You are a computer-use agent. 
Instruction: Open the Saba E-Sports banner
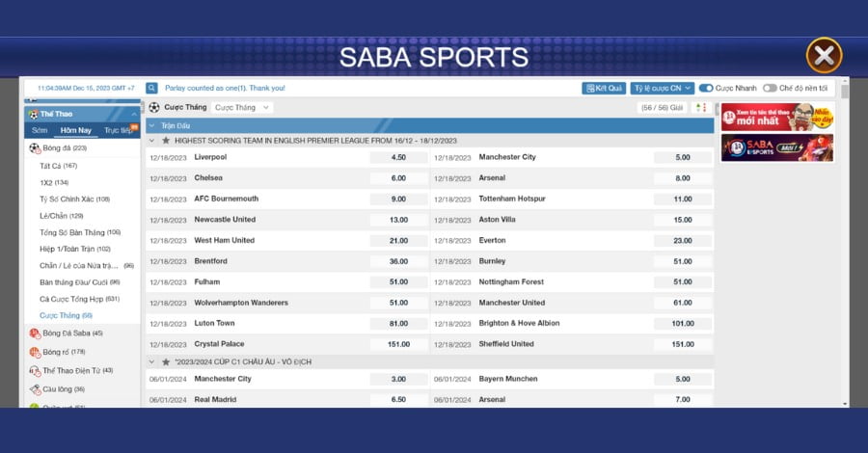(x=777, y=147)
